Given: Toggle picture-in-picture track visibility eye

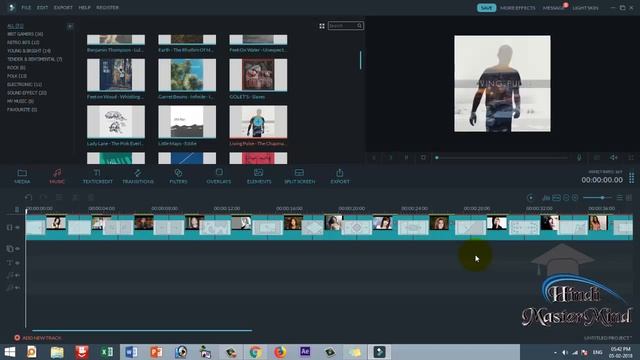Looking at the screenshot, I should tap(18, 249).
